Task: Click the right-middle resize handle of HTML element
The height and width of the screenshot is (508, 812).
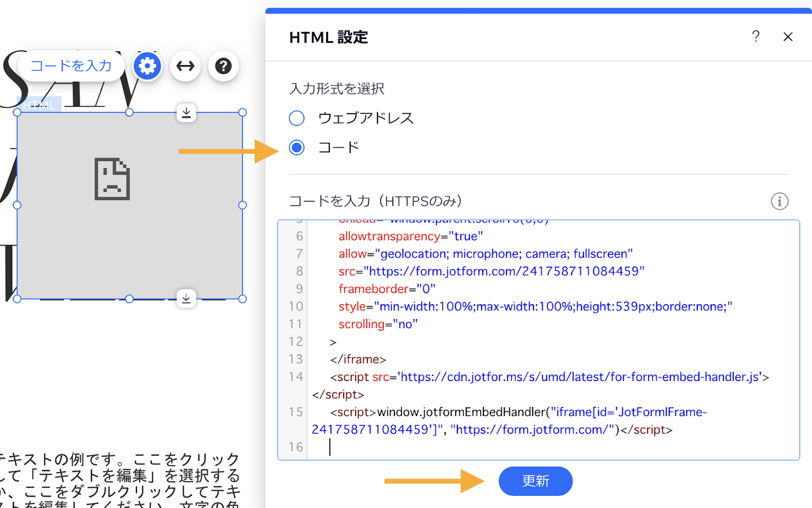Action: (x=243, y=205)
